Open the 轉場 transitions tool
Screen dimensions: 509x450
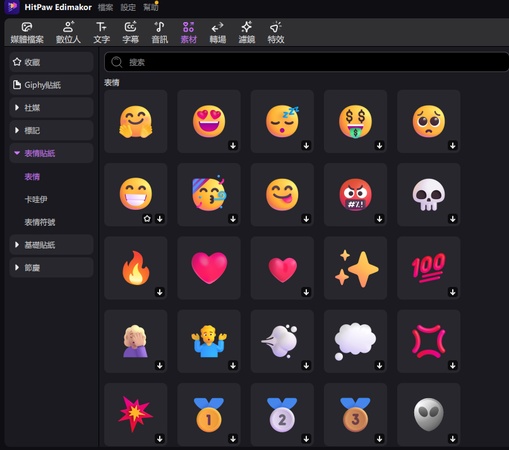[218, 33]
